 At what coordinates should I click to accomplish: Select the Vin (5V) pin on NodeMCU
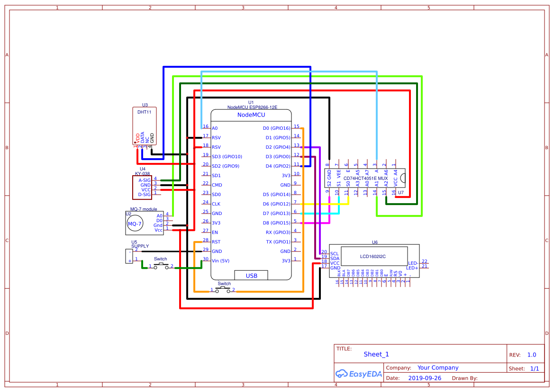(220, 261)
